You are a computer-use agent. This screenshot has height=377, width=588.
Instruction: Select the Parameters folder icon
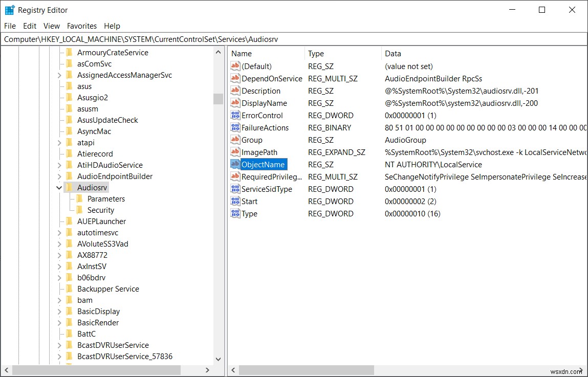point(80,198)
